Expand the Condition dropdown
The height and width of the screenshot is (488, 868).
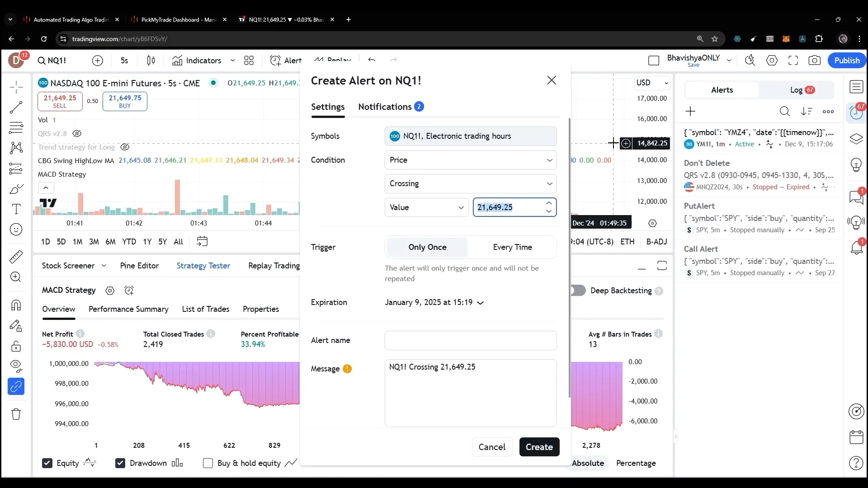pos(470,160)
